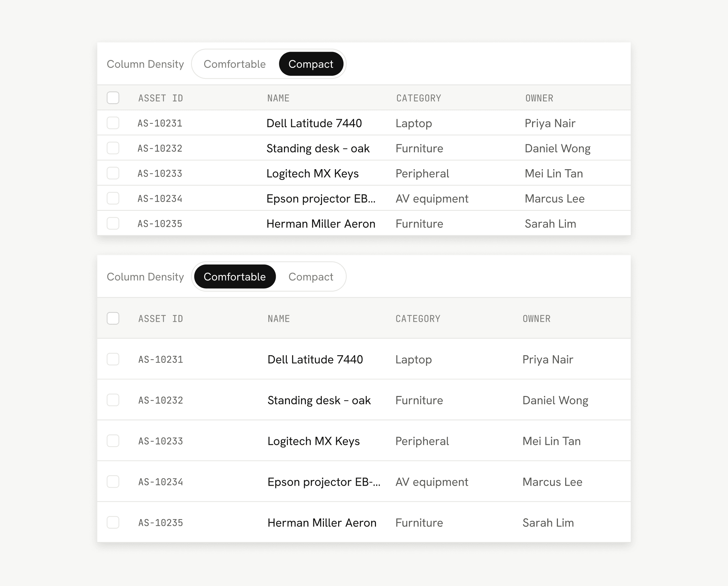Open Dell Latitude 7440 in the compact table
728x586 pixels.
[x=314, y=123]
